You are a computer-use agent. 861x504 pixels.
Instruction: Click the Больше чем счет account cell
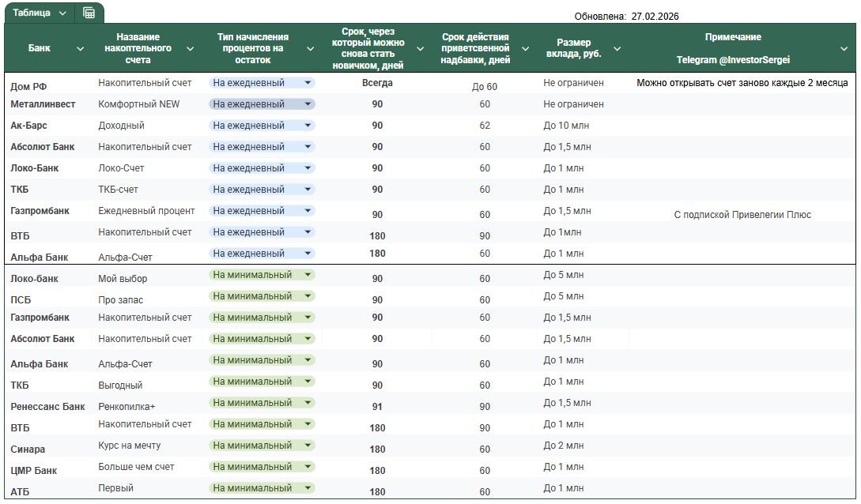tap(136, 467)
